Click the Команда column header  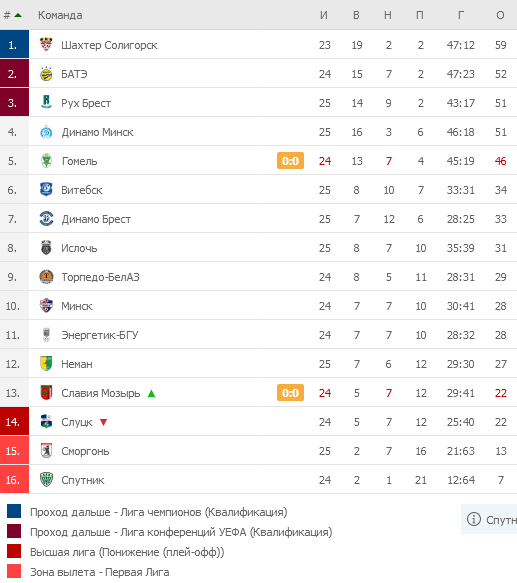pos(60,15)
